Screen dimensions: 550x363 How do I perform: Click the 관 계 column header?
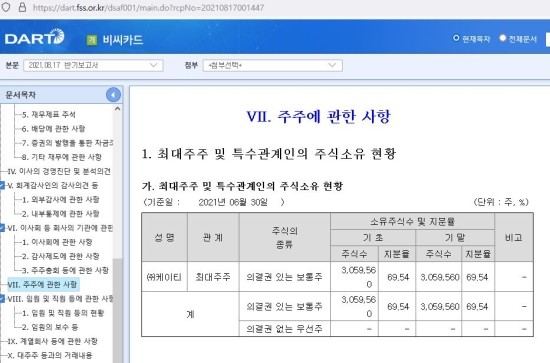click(213, 237)
